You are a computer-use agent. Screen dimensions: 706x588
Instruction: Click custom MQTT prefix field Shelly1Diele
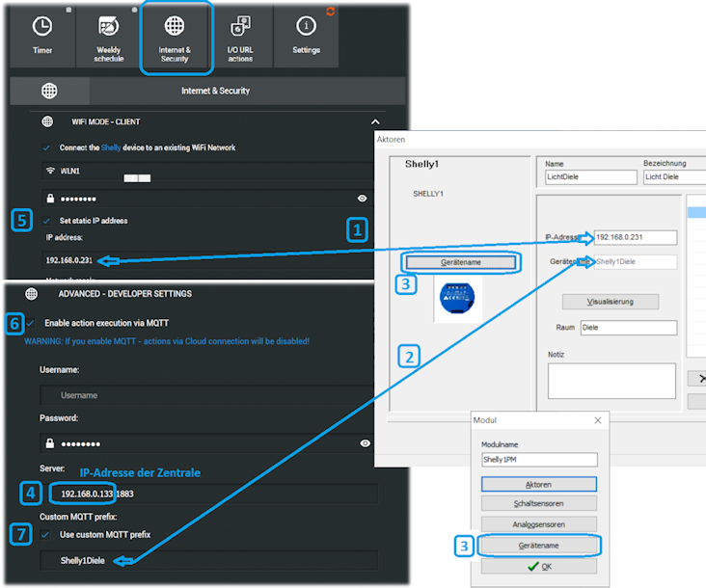[x=209, y=561]
